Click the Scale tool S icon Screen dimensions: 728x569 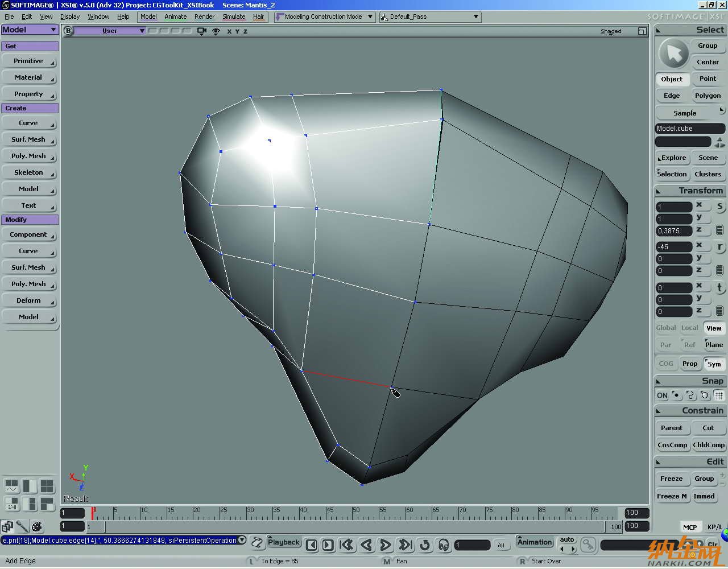point(719,207)
